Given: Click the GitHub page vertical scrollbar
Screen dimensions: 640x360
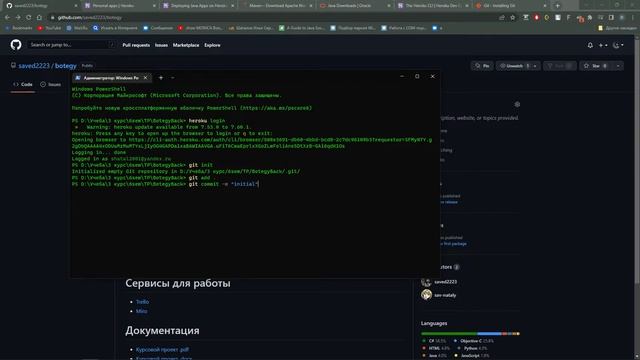Looking at the screenshot, I should (x=637, y=161).
